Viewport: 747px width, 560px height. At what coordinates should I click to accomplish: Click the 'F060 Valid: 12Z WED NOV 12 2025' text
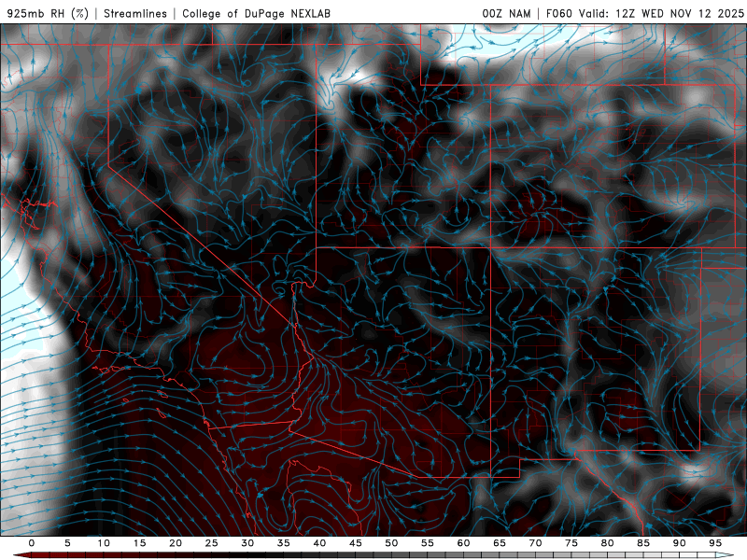[x=645, y=13]
